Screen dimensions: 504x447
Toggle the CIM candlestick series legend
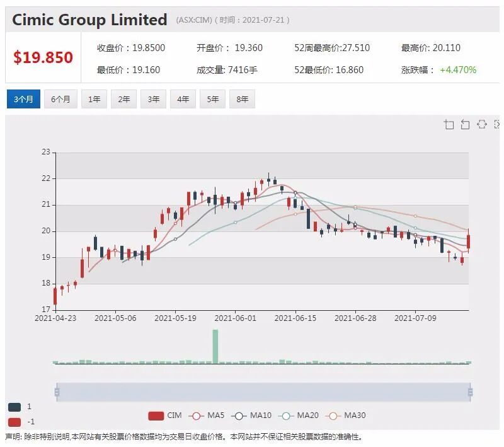(x=165, y=415)
